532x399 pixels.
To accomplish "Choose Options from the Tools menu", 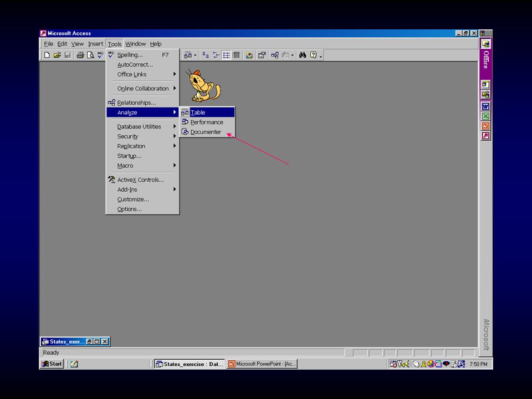I will coord(142,209).
